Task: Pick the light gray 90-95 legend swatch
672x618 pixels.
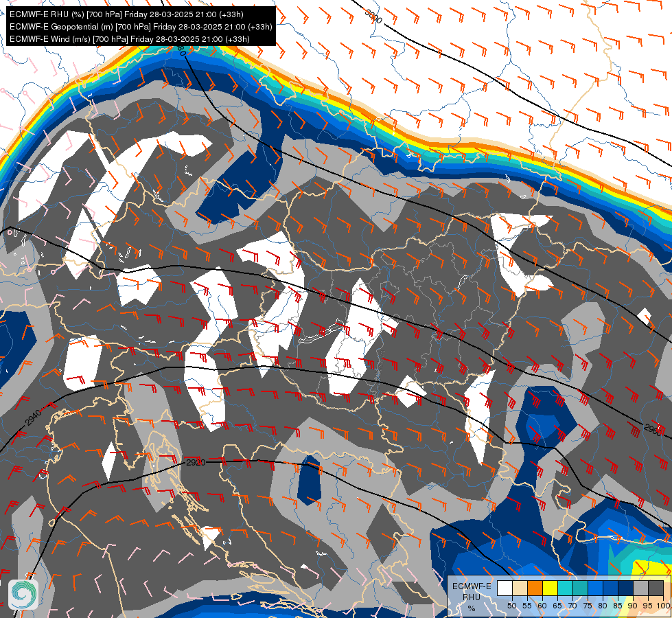Action: tap(640, 588)
